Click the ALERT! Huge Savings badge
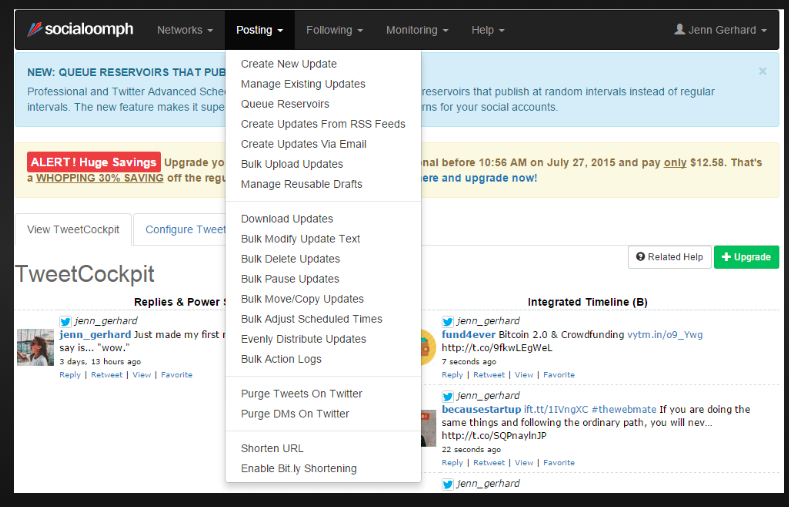This screenshot has width=789, height=507. coord(94,162)
